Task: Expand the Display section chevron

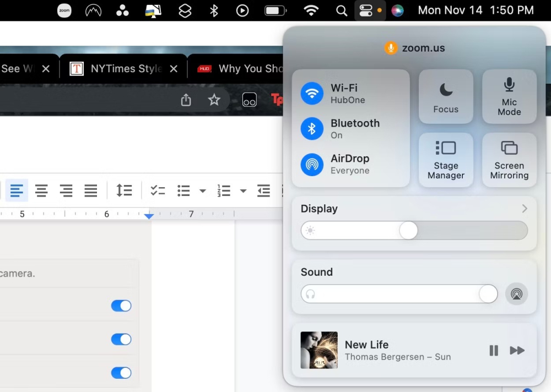Action: (523, 209)
